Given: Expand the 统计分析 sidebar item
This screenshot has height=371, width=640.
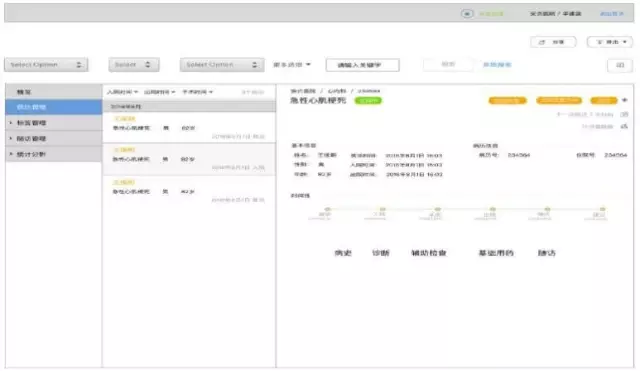Looking at the screenshot, I should [31, 154].
